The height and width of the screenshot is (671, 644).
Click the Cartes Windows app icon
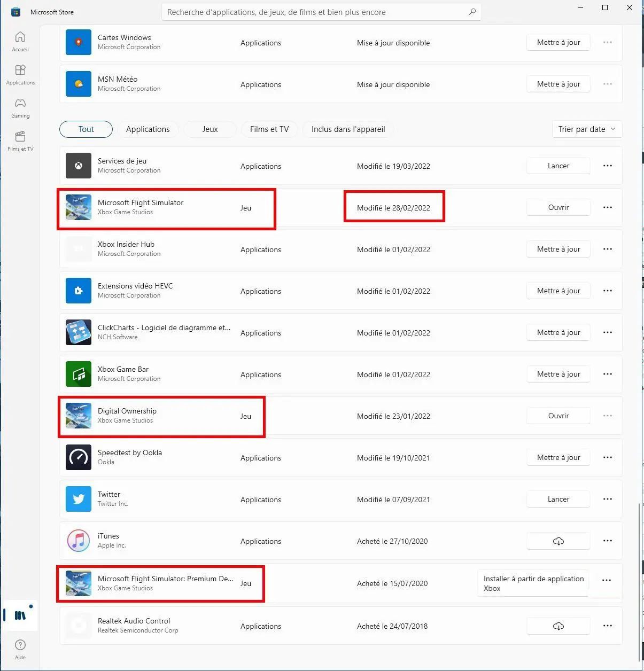[79, 42]
